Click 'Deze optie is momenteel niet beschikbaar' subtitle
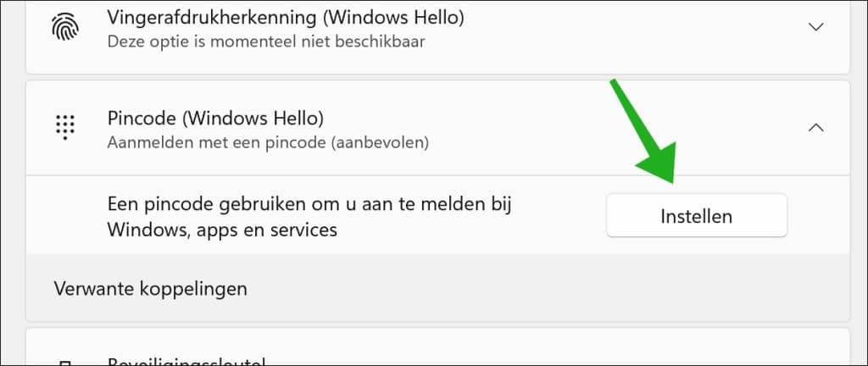The image size is (868, 366). coord(265,42)
